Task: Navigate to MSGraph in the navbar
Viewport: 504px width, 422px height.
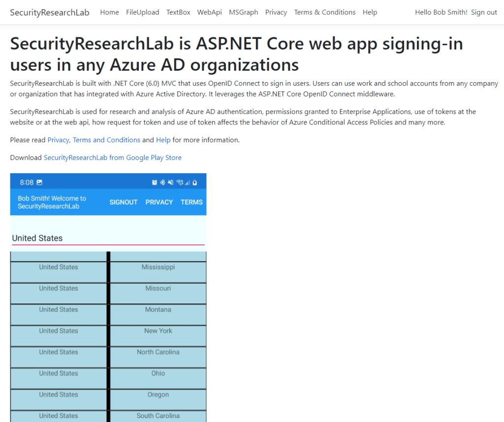Action: coord(243,12)
